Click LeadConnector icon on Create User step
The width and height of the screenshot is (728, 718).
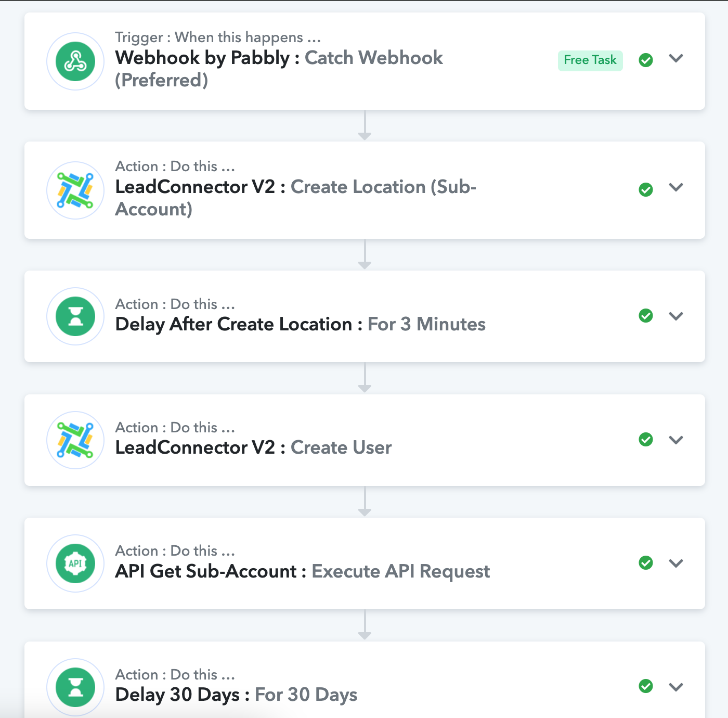pyautogui.click(x=75, y=440)
